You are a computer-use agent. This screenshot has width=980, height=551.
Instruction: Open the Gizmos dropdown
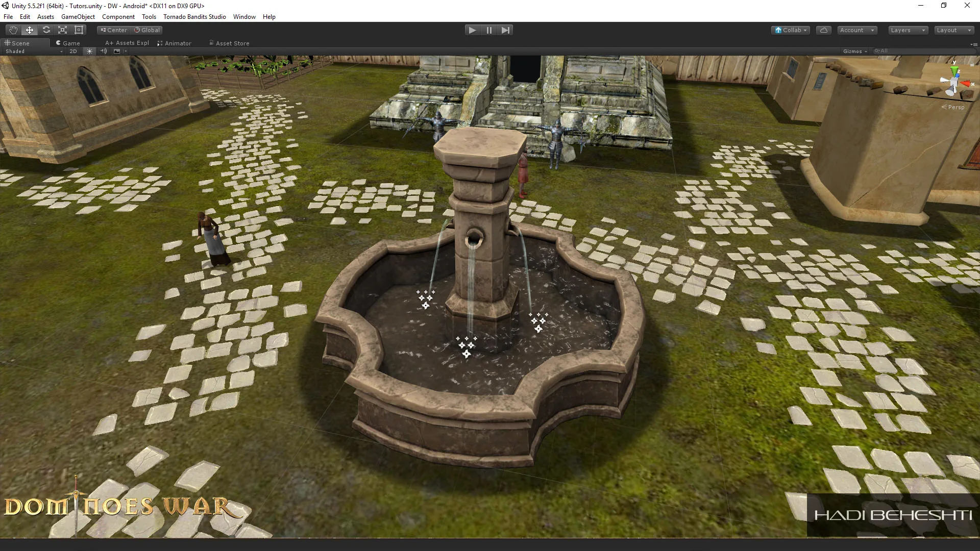point(855,51)
